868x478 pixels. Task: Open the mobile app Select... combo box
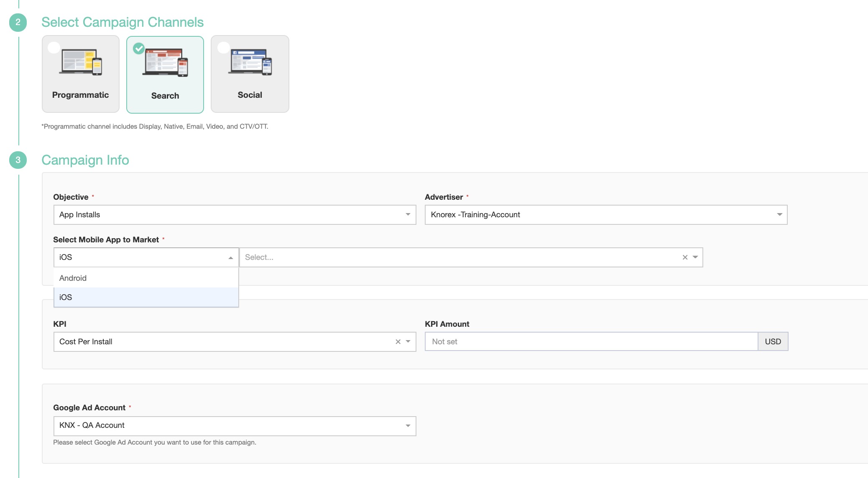460,257
